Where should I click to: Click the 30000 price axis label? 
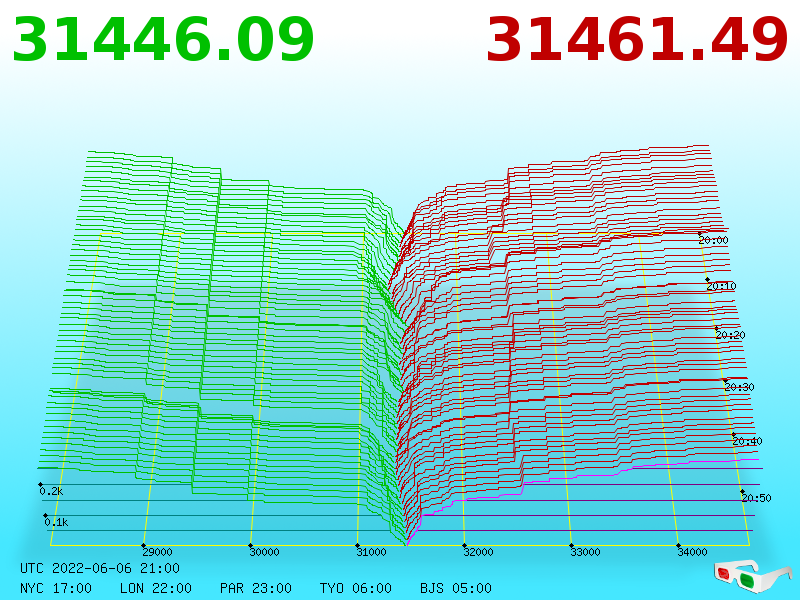(x=264, y=552)
